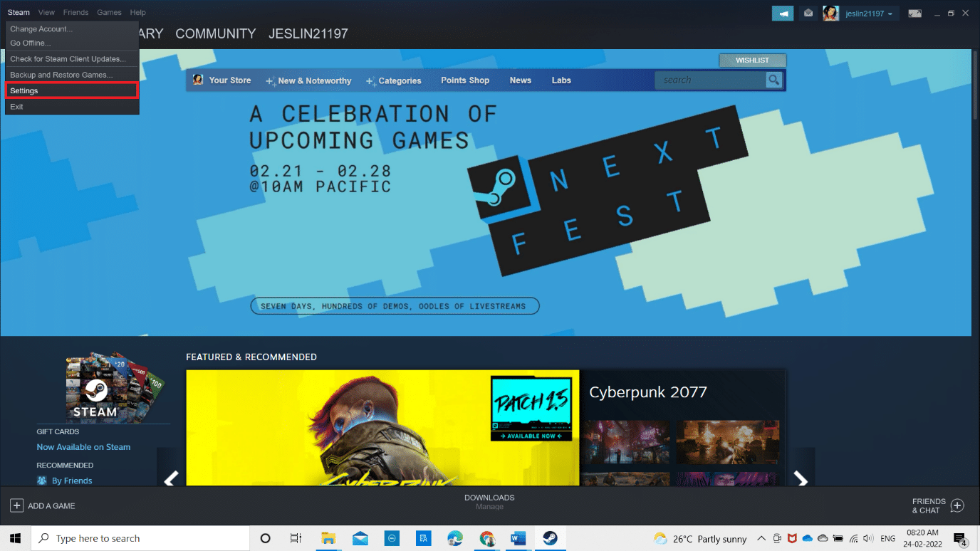Open the Windows notification center
Screen dimensions: 980x551
point(961,538)
